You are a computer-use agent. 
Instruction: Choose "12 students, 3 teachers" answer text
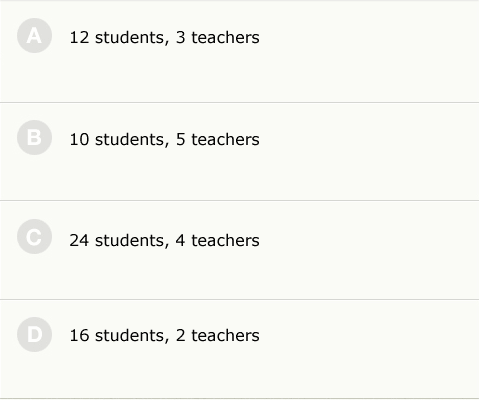click(164, 37)
